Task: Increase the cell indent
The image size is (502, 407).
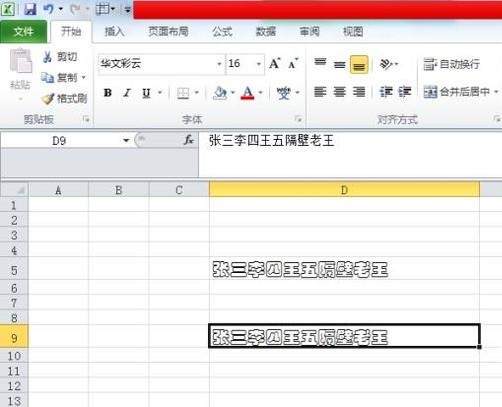Action: pyautogui.click(x=405, y=92)
